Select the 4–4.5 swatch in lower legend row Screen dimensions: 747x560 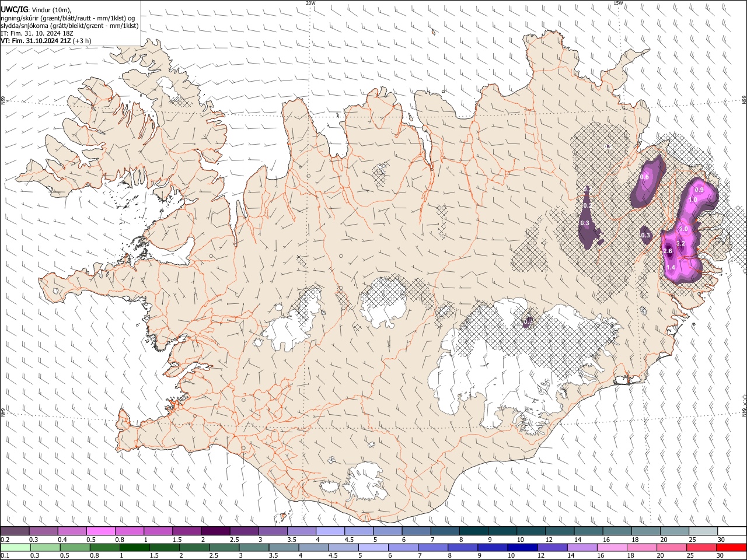(314, 547)
